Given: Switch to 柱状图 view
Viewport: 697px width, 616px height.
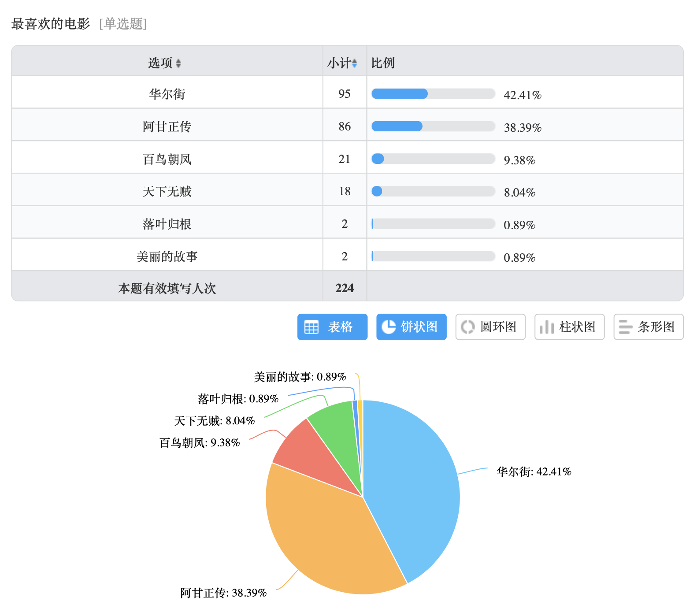Looking at the screenshot, I should 569,327.
